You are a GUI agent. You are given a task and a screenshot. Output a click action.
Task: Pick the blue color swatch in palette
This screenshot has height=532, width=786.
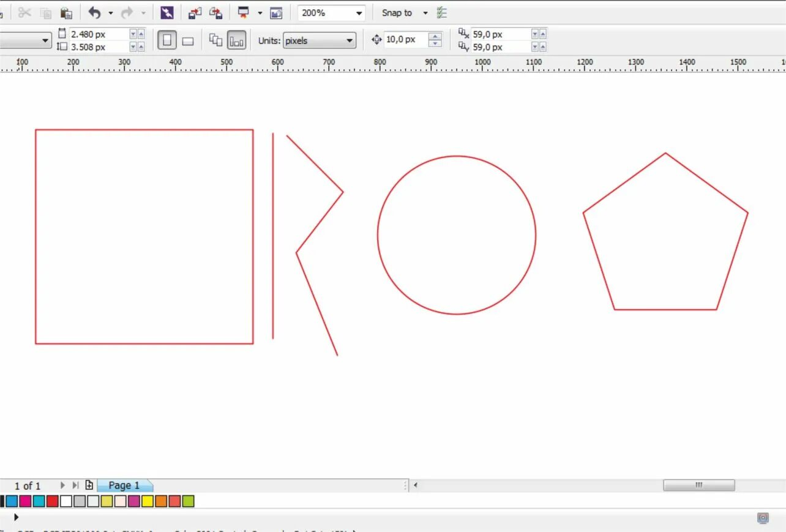point(12,501)
